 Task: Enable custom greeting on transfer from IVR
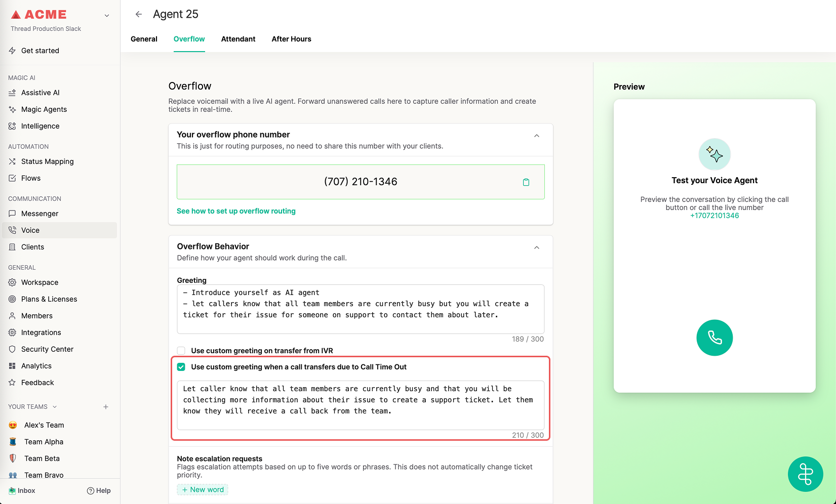pyautogui.click(x=181, y=351)
